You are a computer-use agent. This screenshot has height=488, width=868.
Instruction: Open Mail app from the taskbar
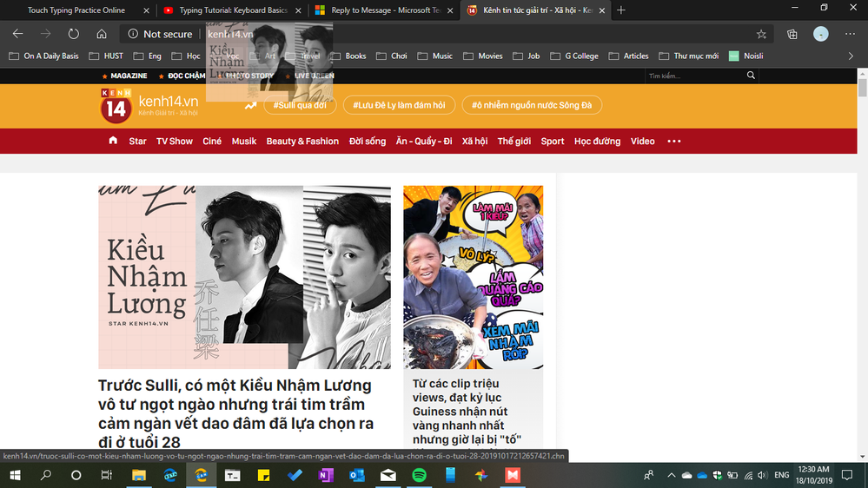coord(388,475)
